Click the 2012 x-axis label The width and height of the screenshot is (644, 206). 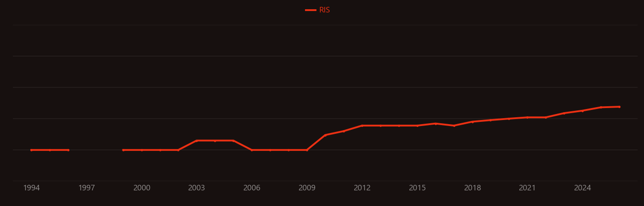point(362,188)
